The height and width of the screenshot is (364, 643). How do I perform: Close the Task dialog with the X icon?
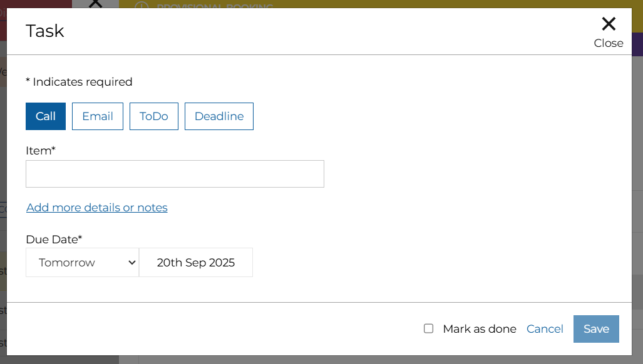609,24
